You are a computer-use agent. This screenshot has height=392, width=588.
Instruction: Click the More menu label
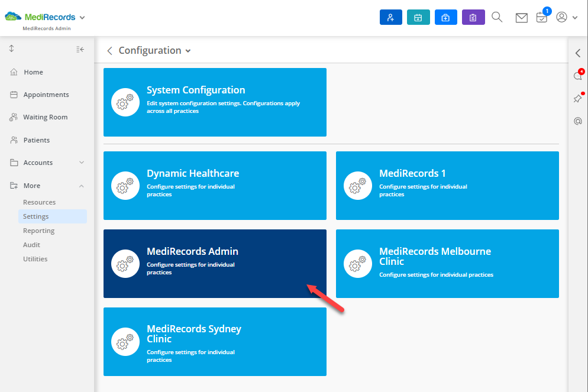click(x=32, y=186)
